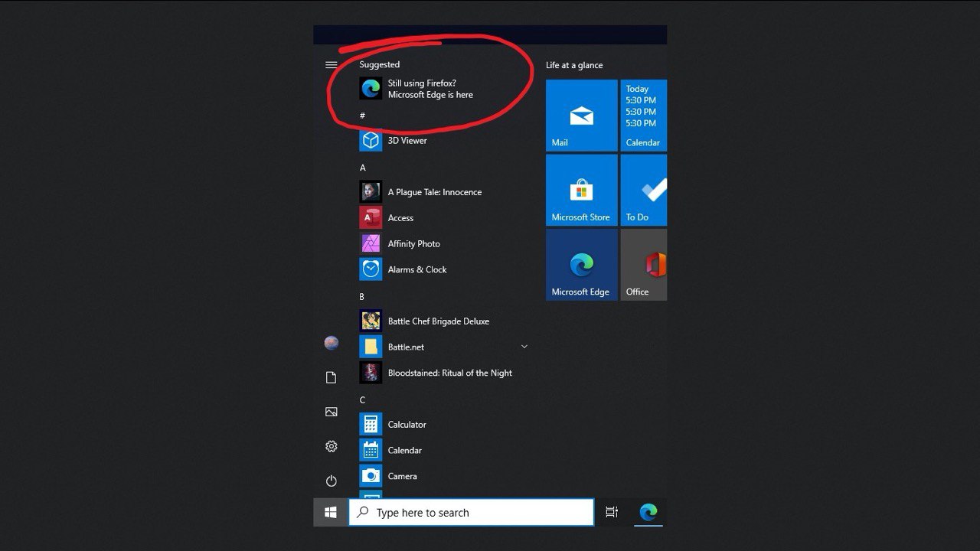The width and height of the screenshot is (980, 551).
Task: Launch Bloodstained: Ritual of the Night icon
Action: (x=371, y=373)
